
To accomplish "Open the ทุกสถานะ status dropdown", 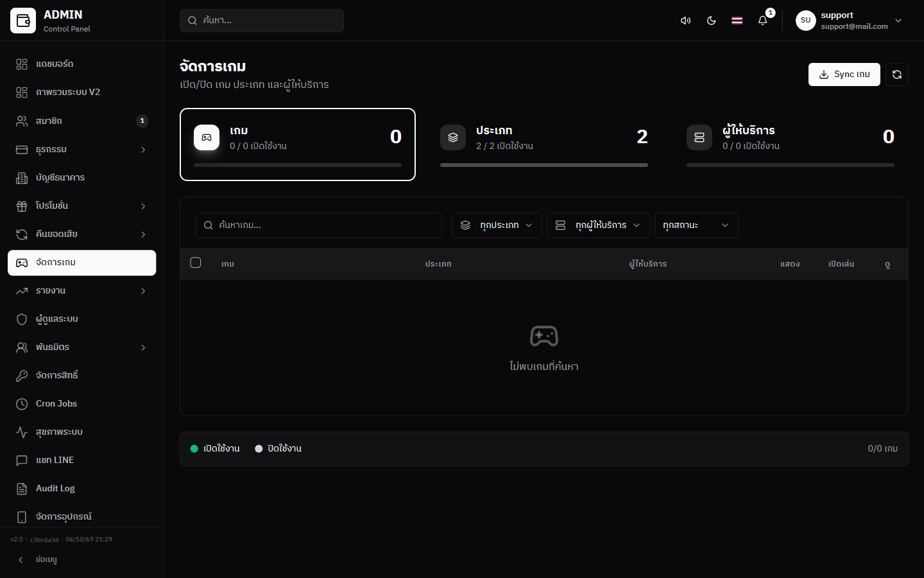I will 696,225.
